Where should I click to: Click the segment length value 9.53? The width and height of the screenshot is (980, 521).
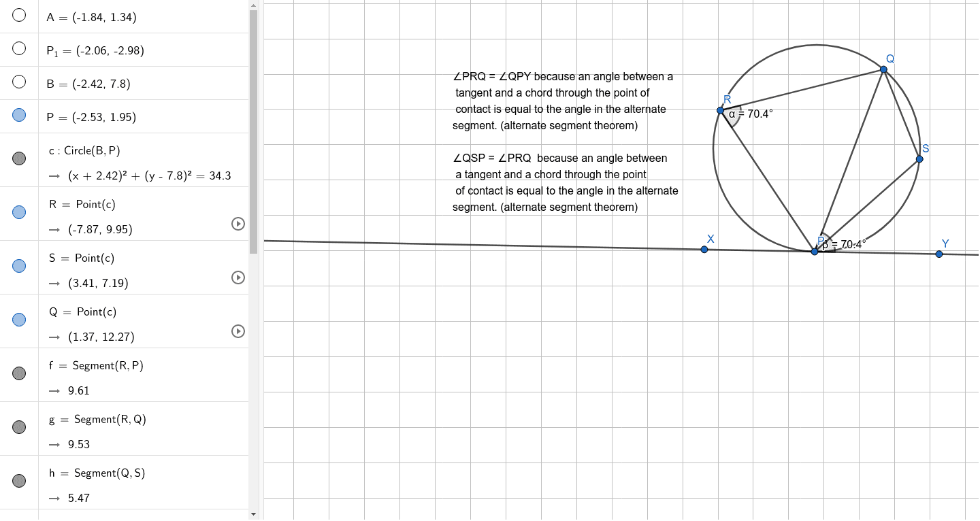[x=79, y=444]
